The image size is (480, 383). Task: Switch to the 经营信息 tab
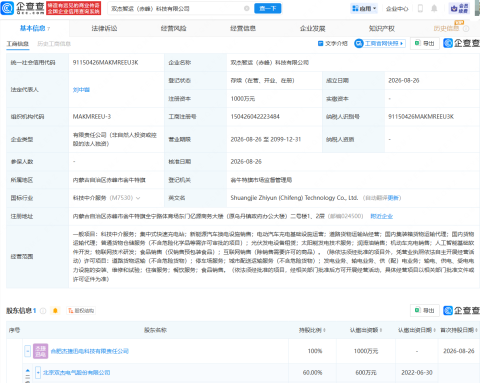pyautogui.click(x=243, y=29)
